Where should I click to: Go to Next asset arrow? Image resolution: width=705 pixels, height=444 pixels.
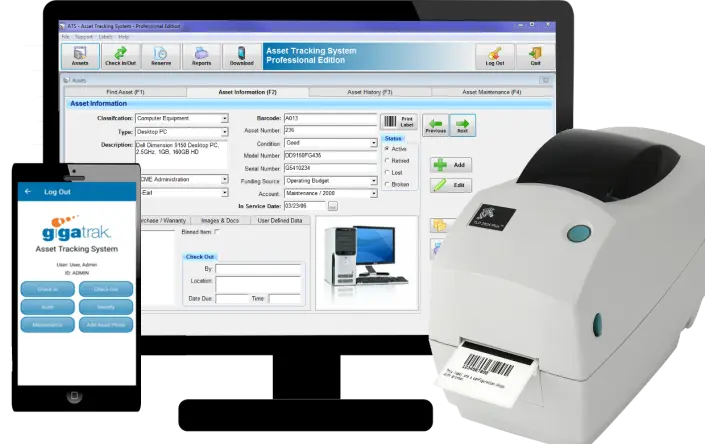tap(462, 125)
